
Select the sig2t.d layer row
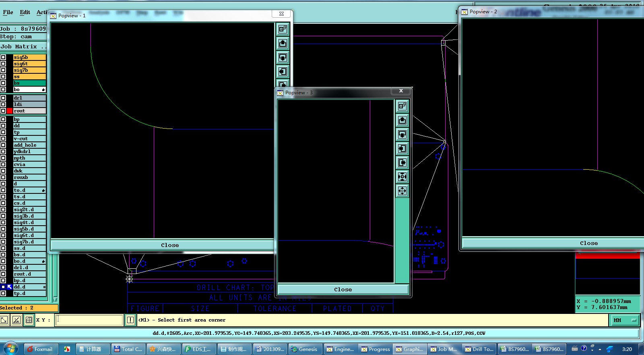pos(30,210)
